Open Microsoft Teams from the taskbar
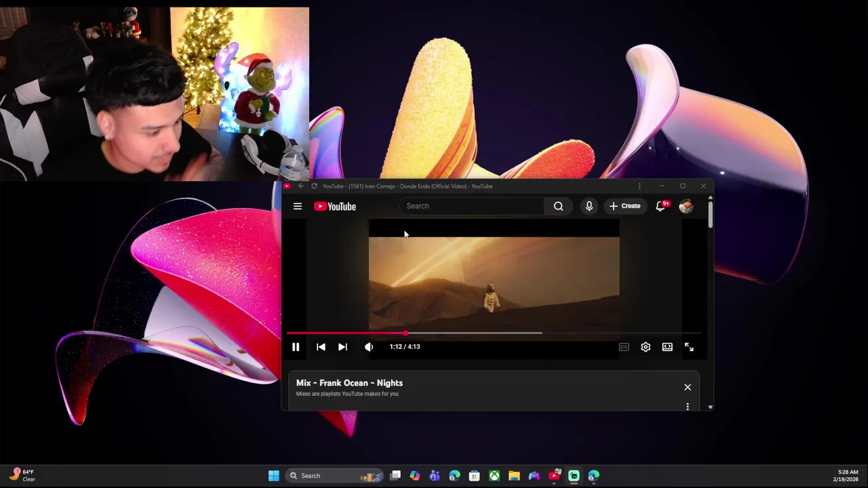 click(x=435, y=476)
